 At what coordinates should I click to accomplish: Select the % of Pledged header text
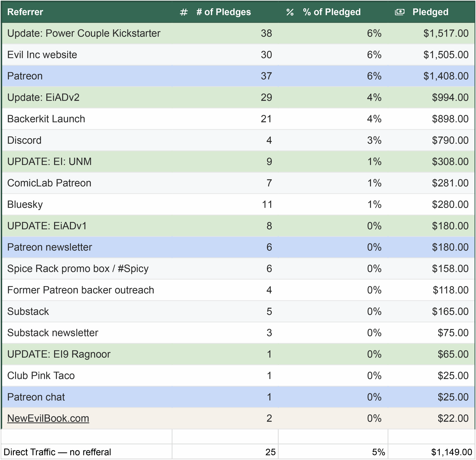pyautogui.click(x=332, y=12)
